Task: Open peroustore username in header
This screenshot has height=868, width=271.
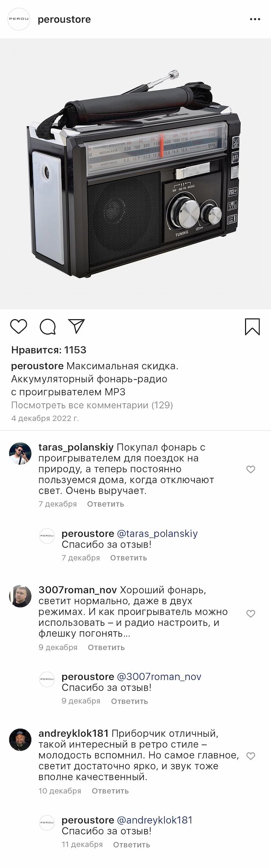Action: point(64,19)
